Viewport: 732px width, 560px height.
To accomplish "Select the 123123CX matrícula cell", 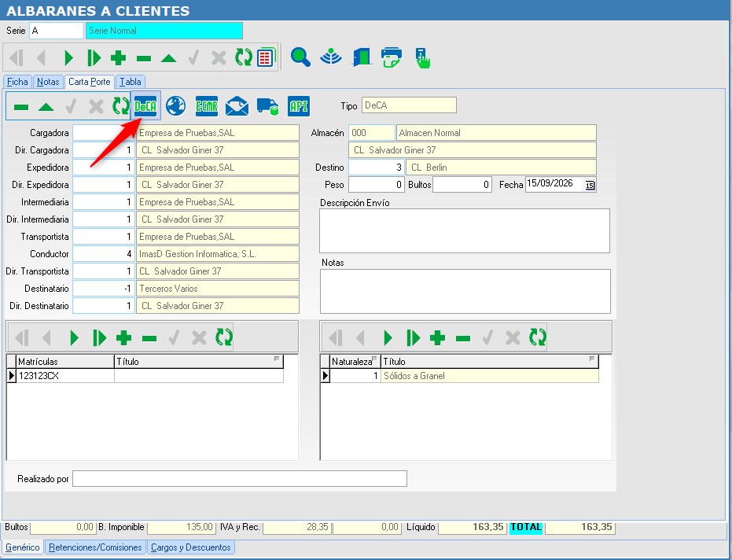I will [65, 376].
